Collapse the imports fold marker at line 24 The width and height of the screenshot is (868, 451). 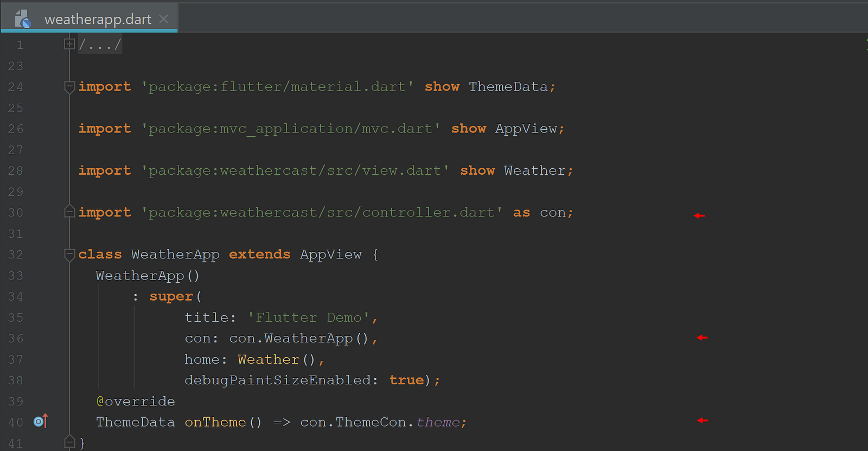point(69,87)
